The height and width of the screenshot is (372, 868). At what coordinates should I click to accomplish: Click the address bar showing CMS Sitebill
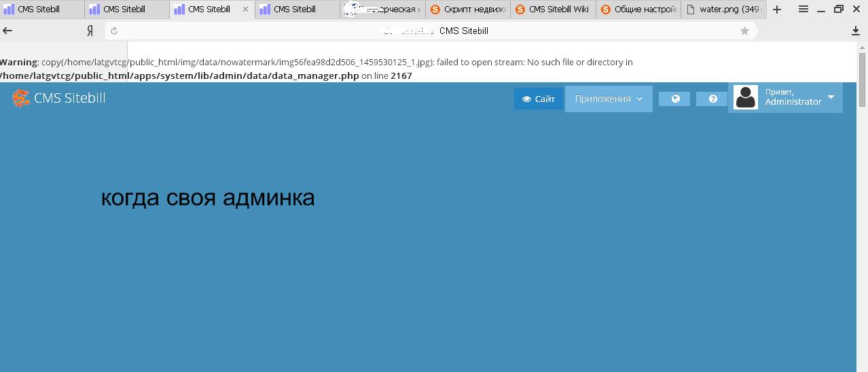(435, 31)
